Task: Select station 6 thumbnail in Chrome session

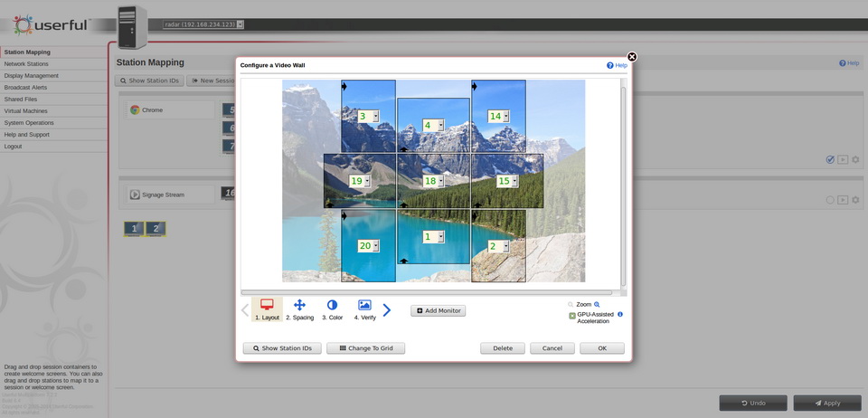Action: [229, 128]
